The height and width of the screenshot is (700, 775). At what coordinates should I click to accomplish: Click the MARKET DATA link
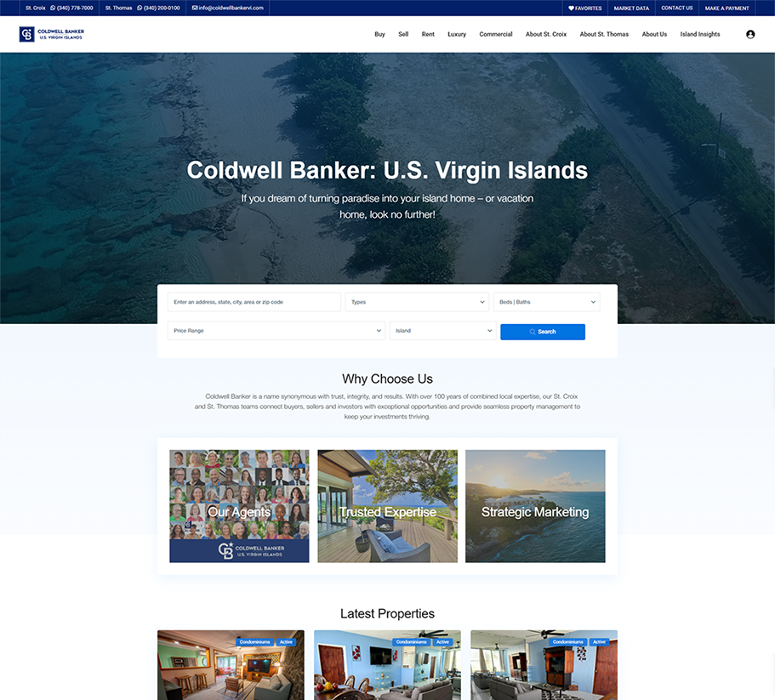(x=630, y=8)
